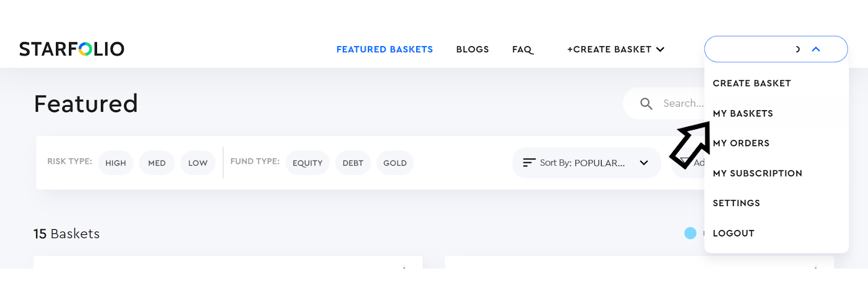Collapse the user menu chevron
Viewport: 868px width, 301px height.
[815, 49]
